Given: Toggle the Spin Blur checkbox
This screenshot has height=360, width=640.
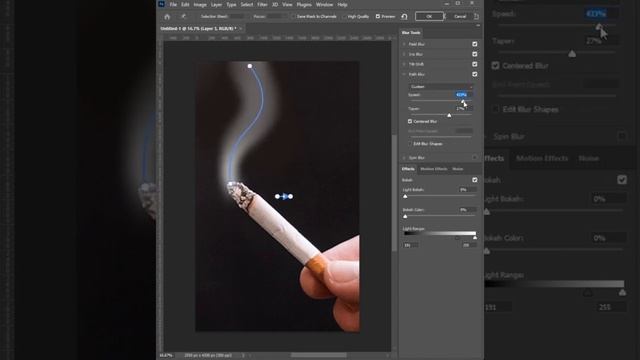Looking at the screenshot, I should click(x=475, y=157).
